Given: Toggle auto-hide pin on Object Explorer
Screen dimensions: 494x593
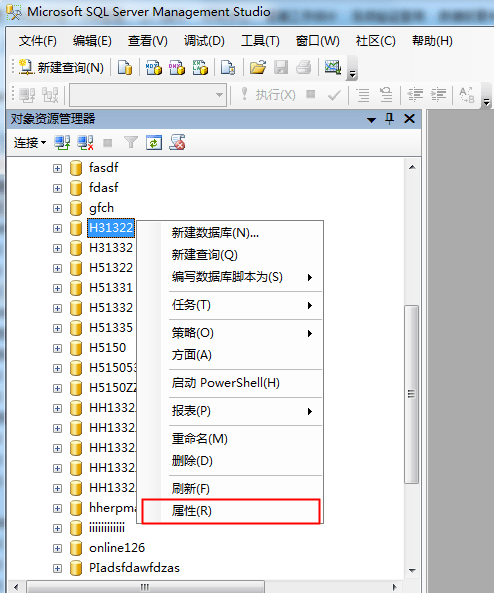Looking at the screenshot, I should (x=390, y=119).
